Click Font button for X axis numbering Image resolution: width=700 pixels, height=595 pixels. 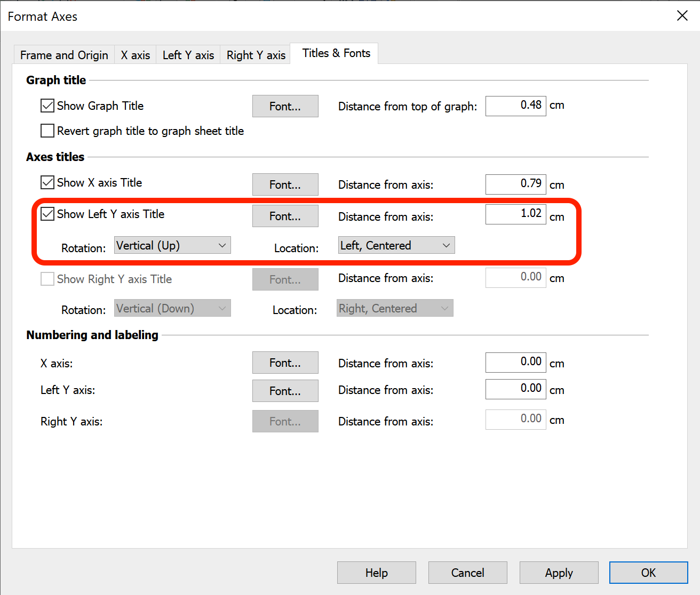285,363
